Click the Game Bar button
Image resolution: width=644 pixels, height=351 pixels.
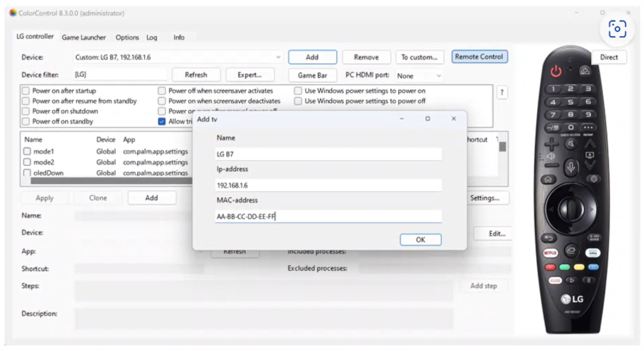[x=312, y=75]
